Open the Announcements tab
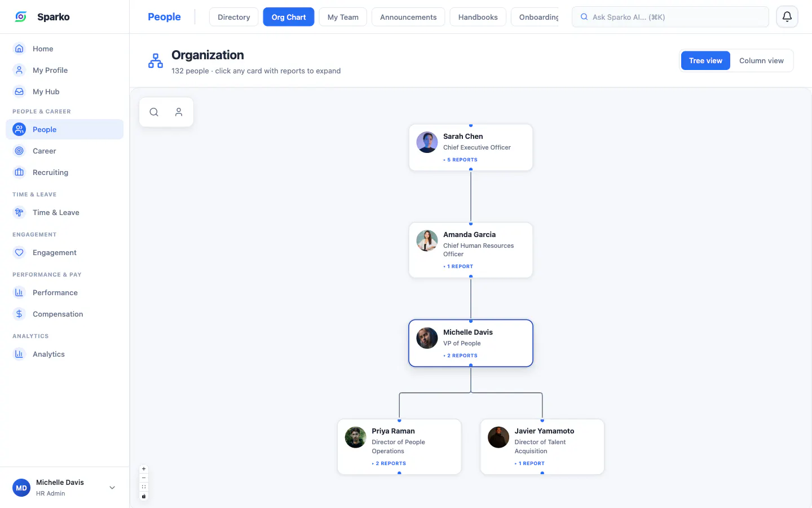The width and height of the screenshot is (812, 508). [408, 17]
